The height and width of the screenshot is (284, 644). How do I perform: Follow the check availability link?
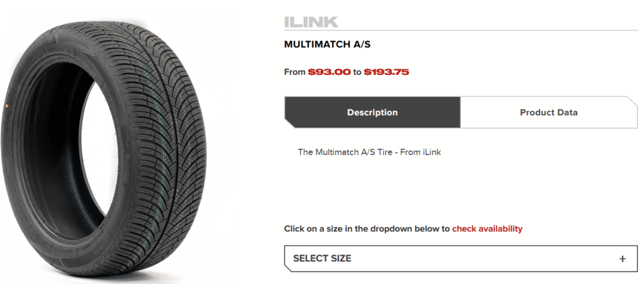point(487,229)
